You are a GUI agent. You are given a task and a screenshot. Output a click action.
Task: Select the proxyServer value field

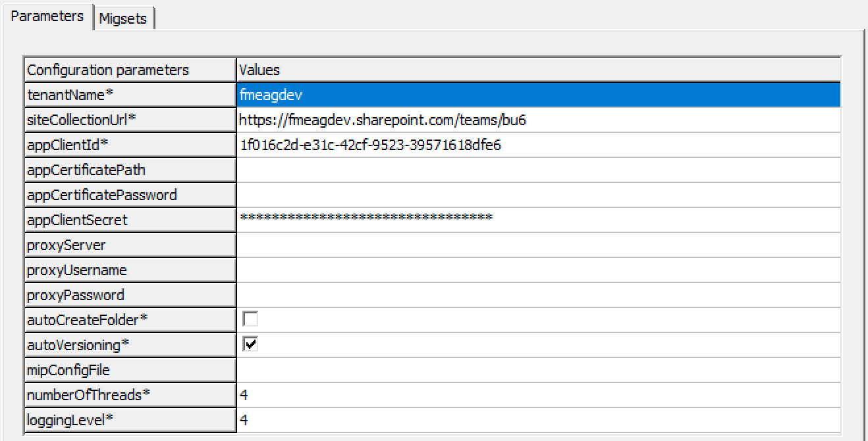(537, 245)
